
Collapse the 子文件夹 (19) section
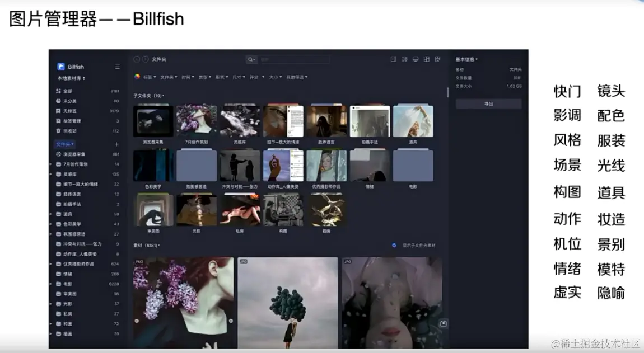(148, 96)
